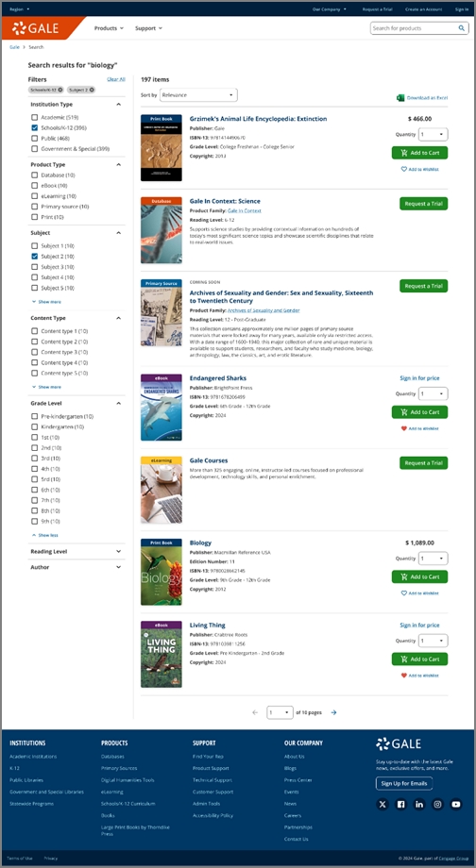Image resolution: width=476 pixels, height=868 pixels.
Task: Open Gale's X social media page
Action: pyautogui.click(x=382, y=805)
